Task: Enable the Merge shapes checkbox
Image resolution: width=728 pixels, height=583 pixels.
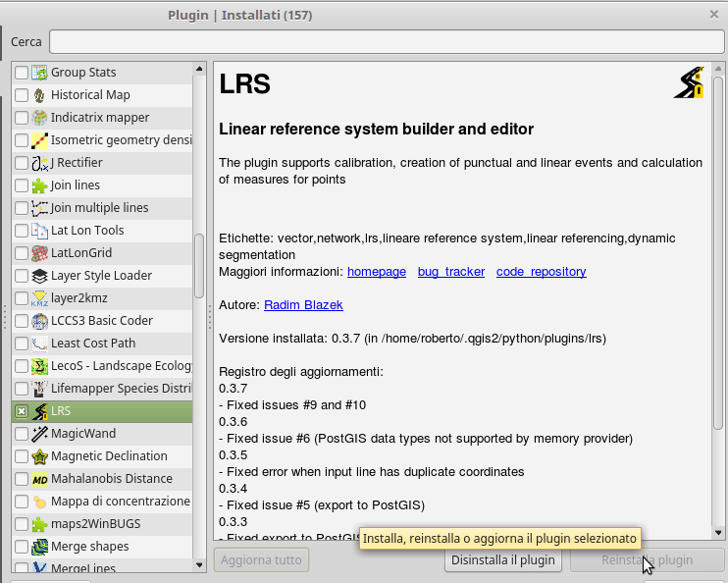Action: 22,547
